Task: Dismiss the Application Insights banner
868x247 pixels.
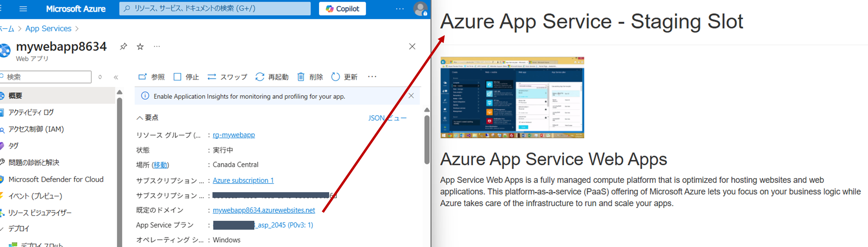Action: 411,95
